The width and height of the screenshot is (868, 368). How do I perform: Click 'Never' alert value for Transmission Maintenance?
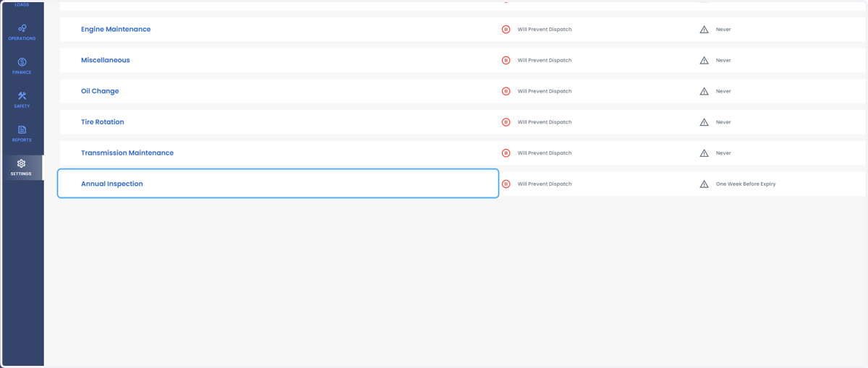pyautogui.click(x=723, y=153)
